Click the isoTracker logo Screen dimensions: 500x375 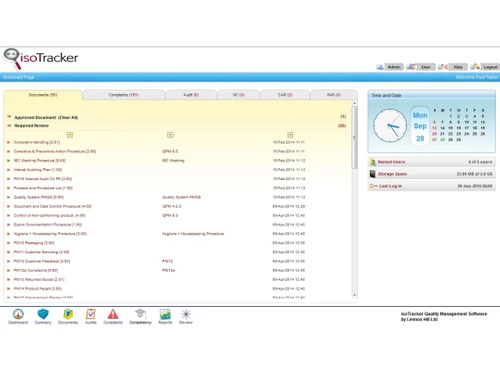point(41,58)
